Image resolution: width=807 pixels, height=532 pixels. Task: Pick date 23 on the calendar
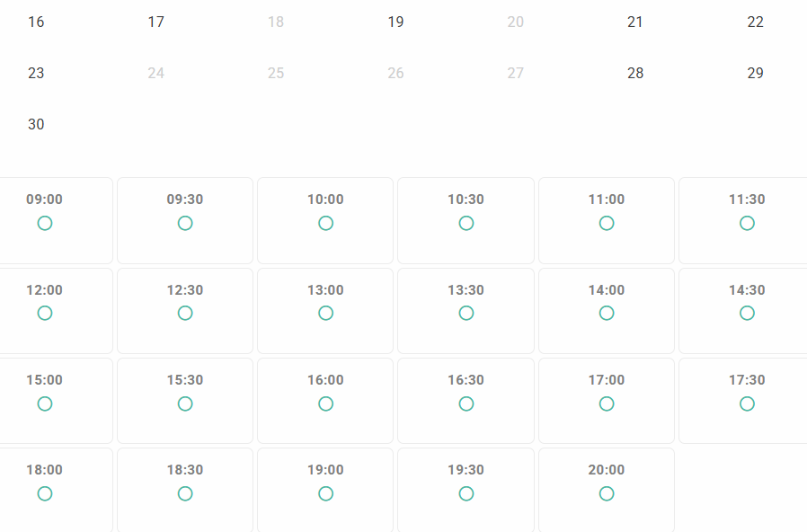[36, 73]
